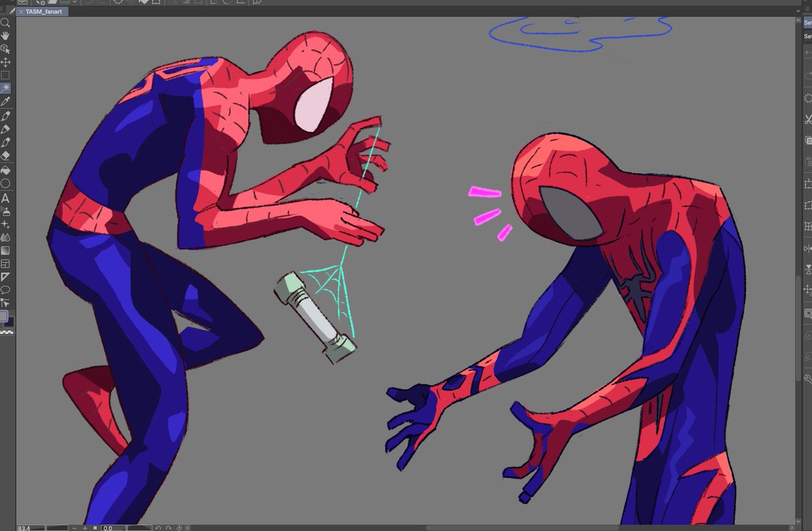Select the Hand move-canvas tool
The width and height of the screenshot is (812, 531).
(5, 35)
